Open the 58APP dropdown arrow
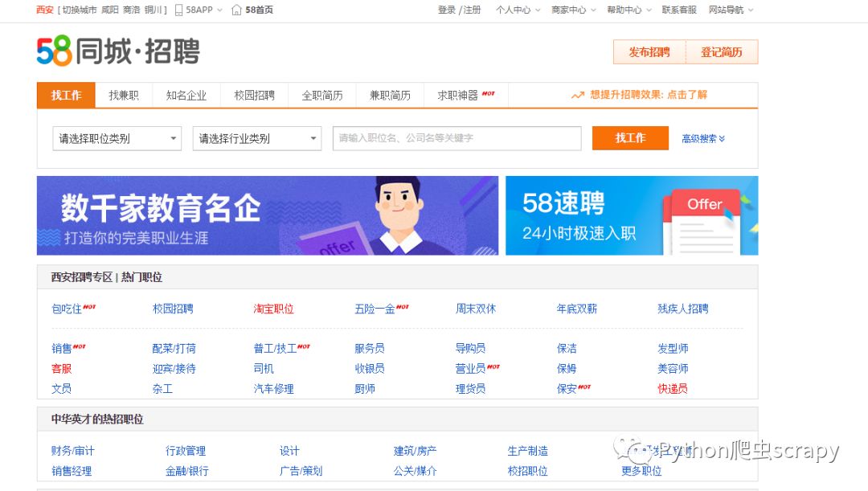Viewport: 868px width, 491px height. (219, 10)
